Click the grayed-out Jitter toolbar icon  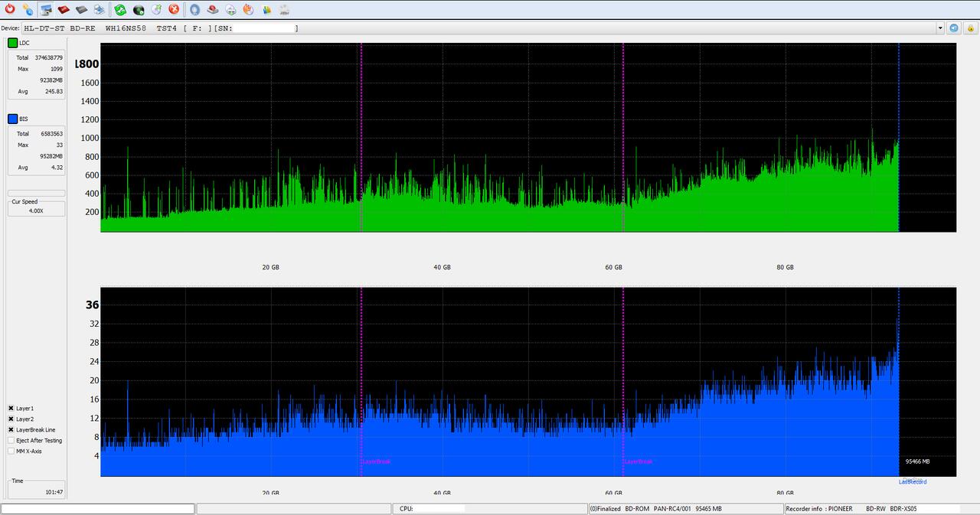(284, 9)
